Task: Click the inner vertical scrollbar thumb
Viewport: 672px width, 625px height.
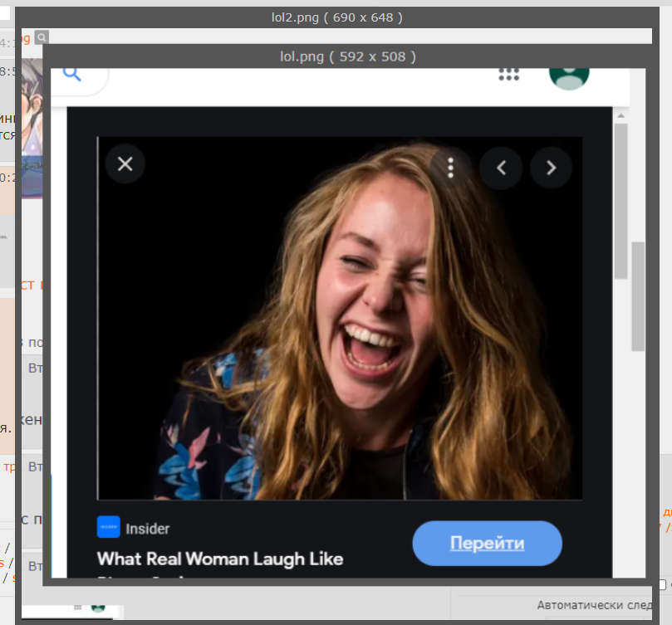Action: [x=620, y=199]
